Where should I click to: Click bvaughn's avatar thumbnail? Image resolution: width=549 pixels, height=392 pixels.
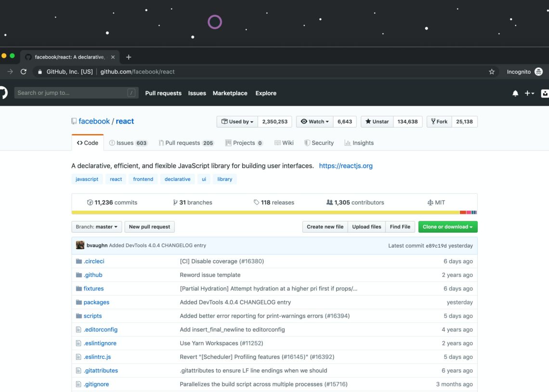coord(80,245)
